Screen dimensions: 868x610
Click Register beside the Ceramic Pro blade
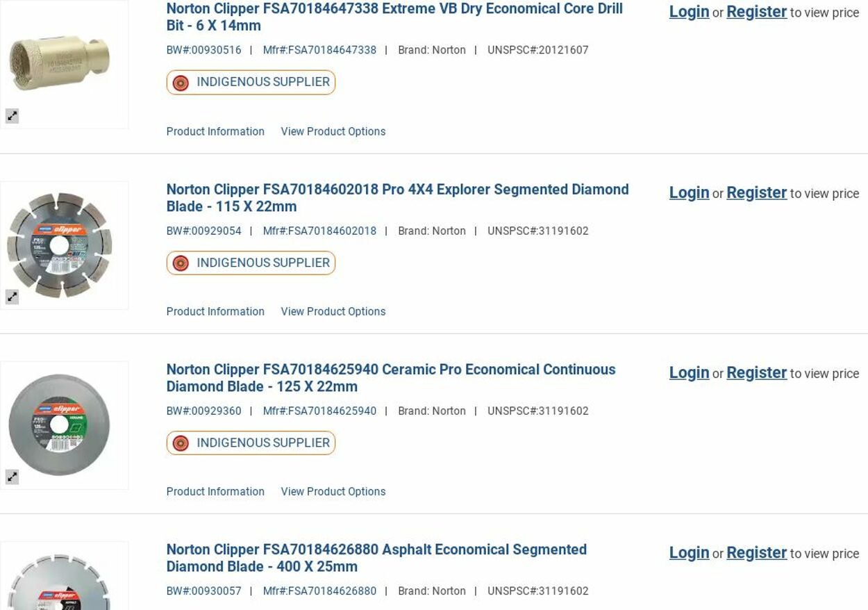point(756,373)
